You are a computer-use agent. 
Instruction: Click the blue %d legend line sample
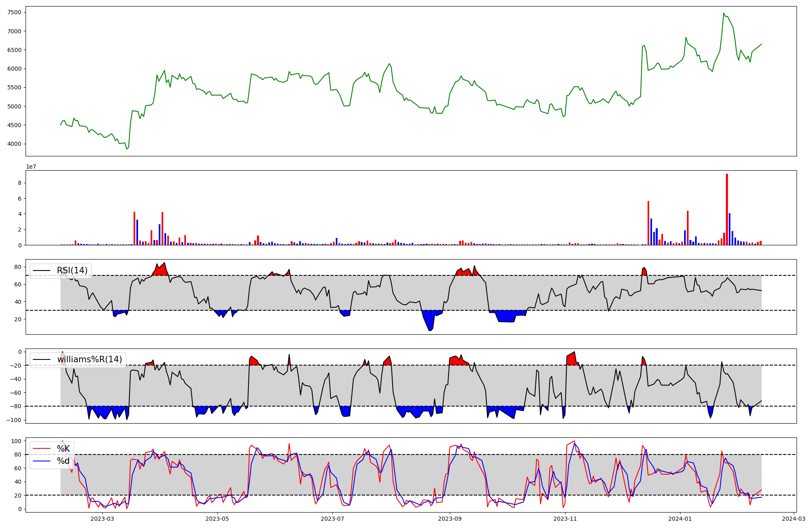(x=42, y=461)
